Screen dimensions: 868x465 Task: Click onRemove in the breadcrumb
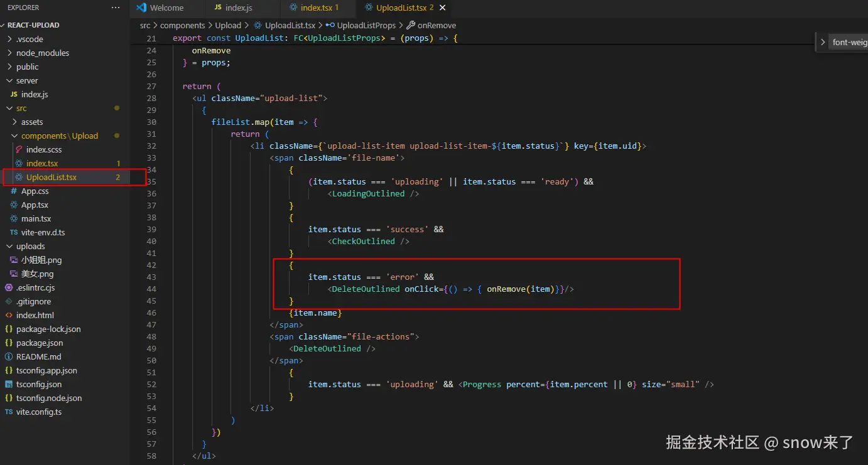(437, 25)
